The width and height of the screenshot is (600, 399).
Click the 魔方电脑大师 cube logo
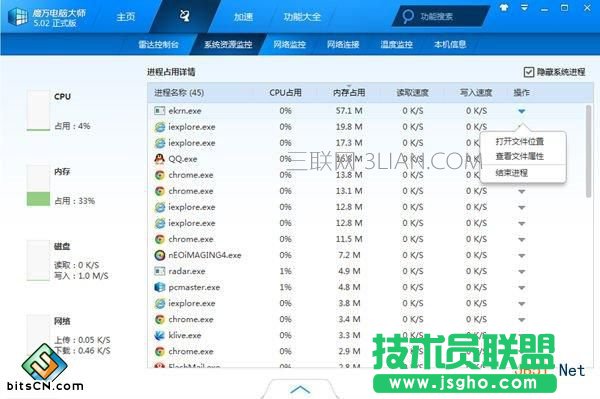click(18, 16)
